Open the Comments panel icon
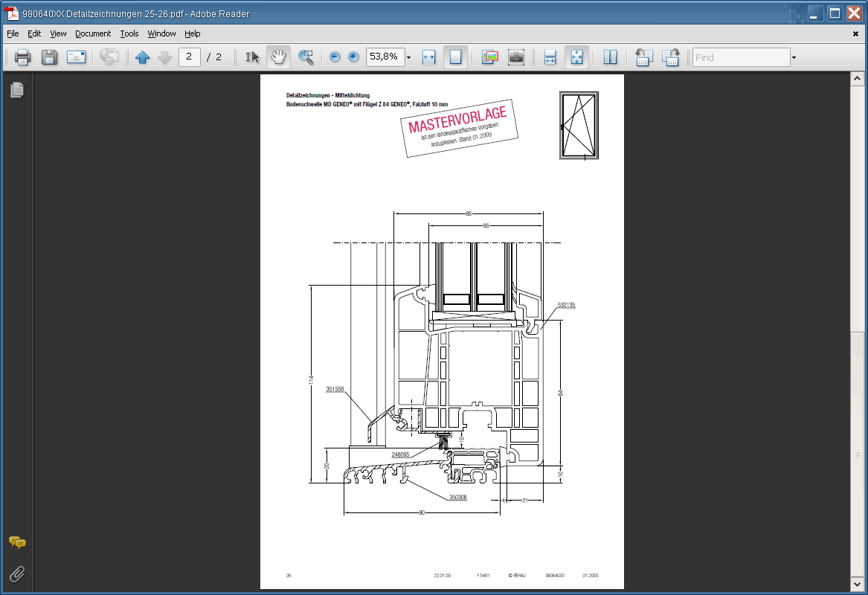The height and width of the screenshot is (595, 868). [17, 542]
